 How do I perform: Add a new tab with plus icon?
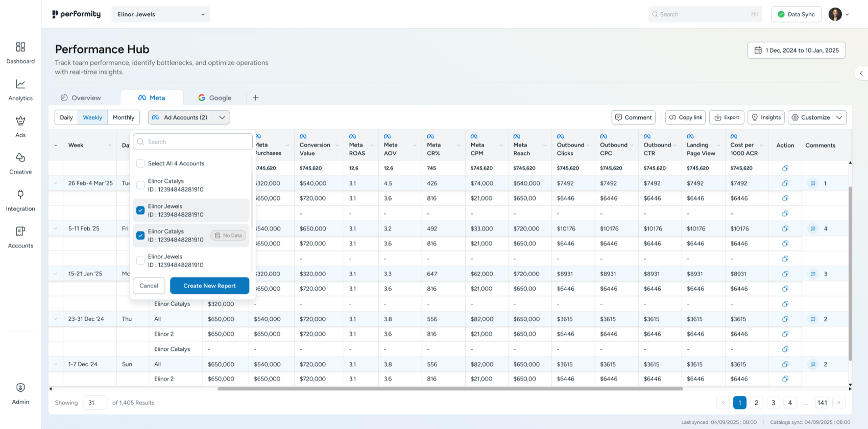(x=256, y=98)
